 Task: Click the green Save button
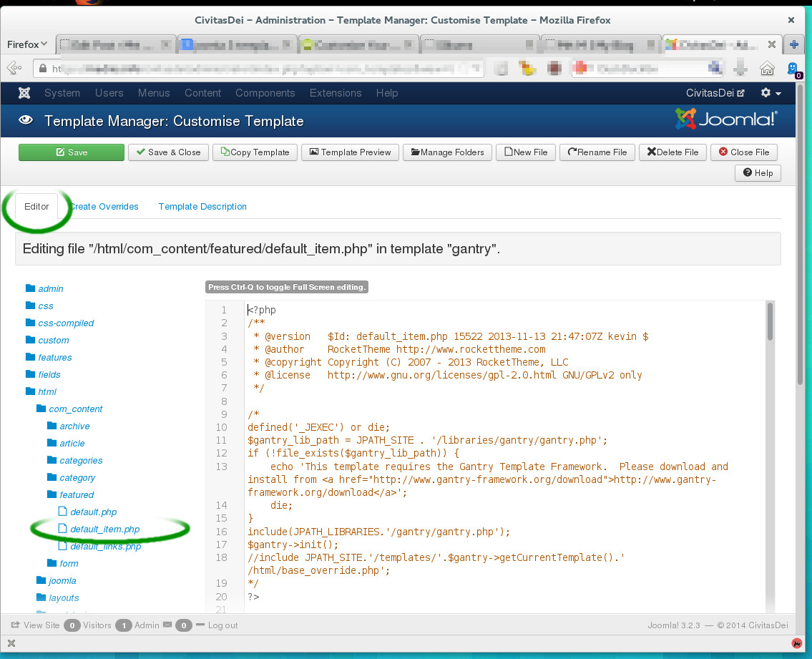click(x=72, y=152)
